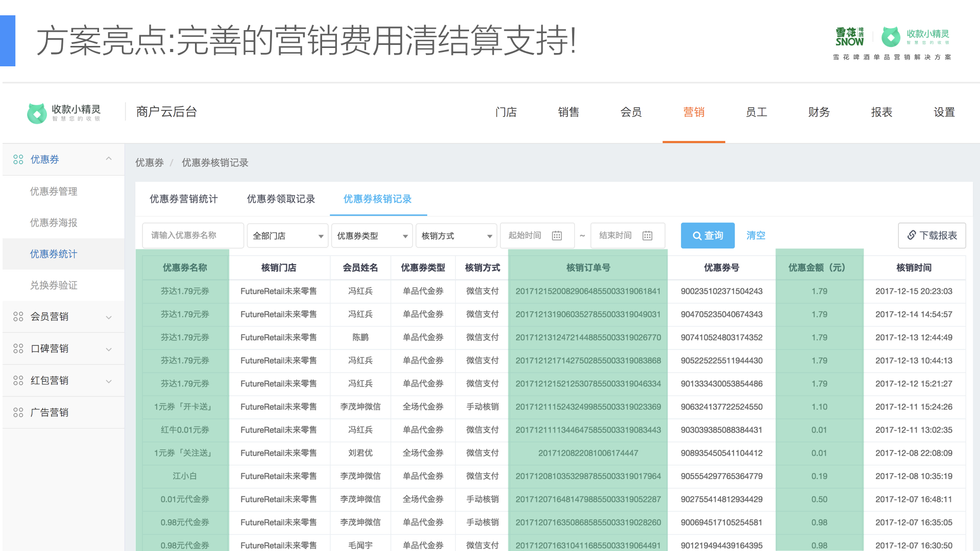Expand the 会员营销 sidebar section

(109, 317)
